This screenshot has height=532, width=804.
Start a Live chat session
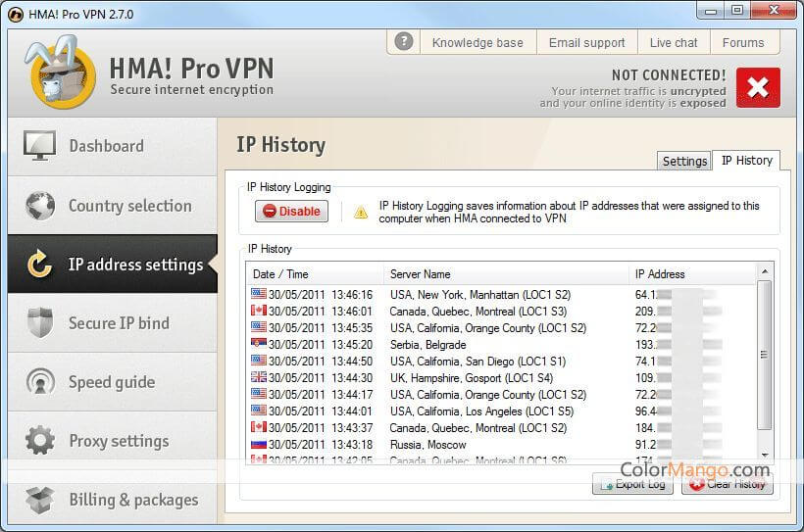pyautogui.click(x=674, y=42)
